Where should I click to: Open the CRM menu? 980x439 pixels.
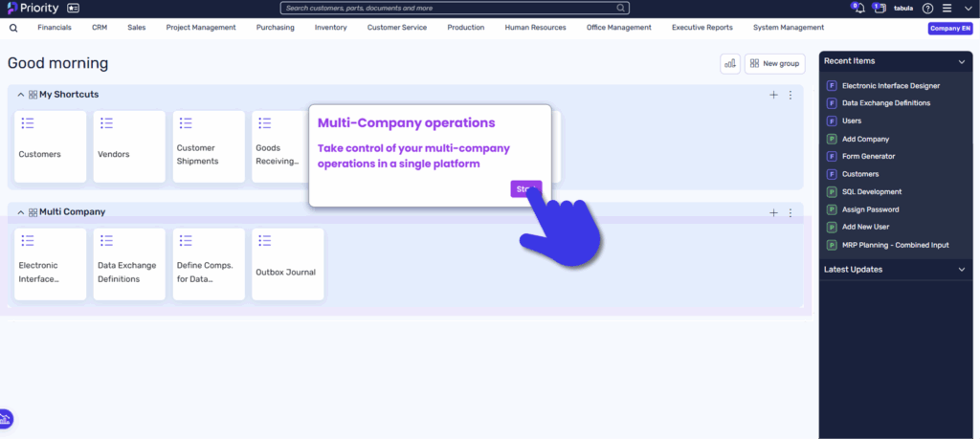(100, 28)
